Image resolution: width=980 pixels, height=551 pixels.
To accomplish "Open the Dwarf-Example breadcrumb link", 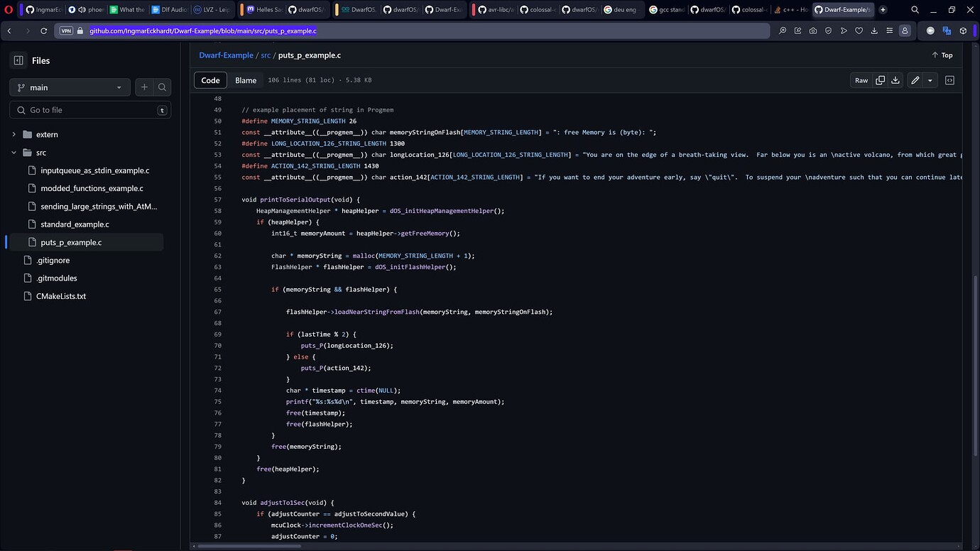I will pos(226,55).
